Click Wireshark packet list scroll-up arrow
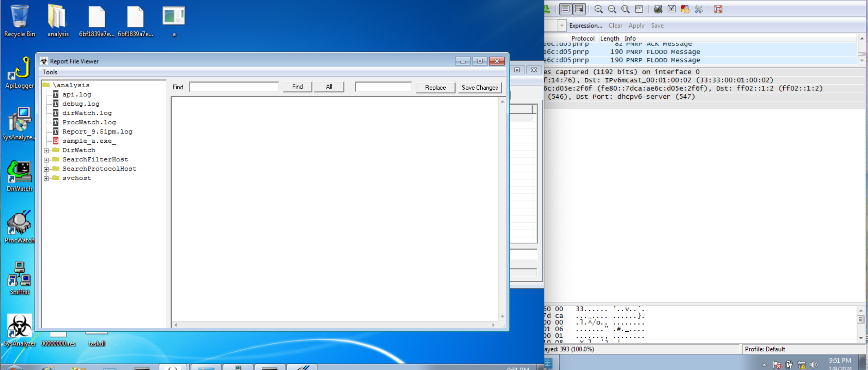This screenshot has width=868, height=370. (862, 38)
